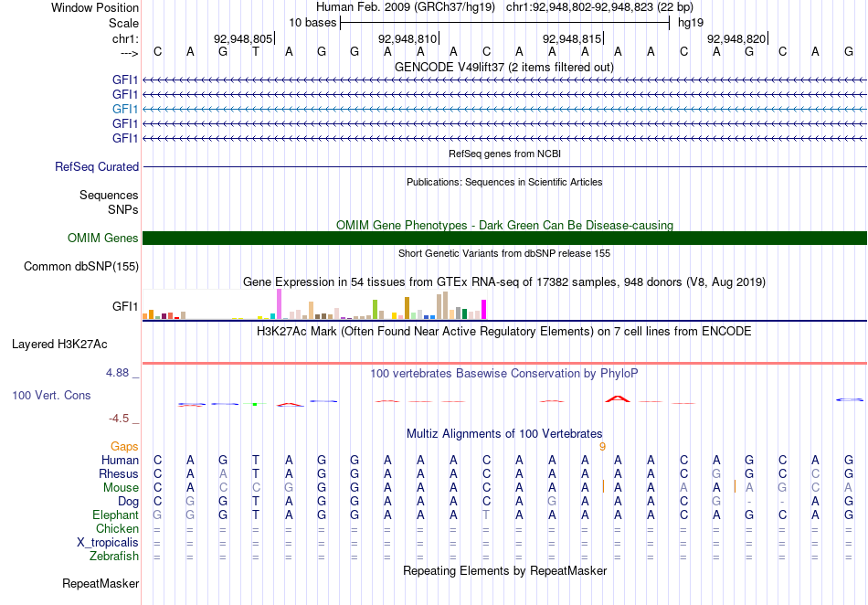Select the Elephant species label
The image size is (868, 605).
(x=115, y=515)
